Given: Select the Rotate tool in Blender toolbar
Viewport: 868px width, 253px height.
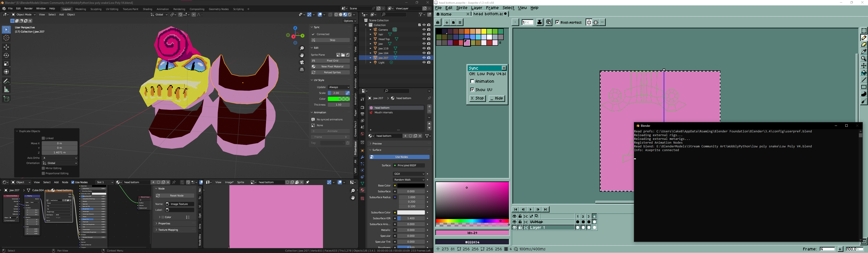Looking at the screenshot, I should (6, 55).
